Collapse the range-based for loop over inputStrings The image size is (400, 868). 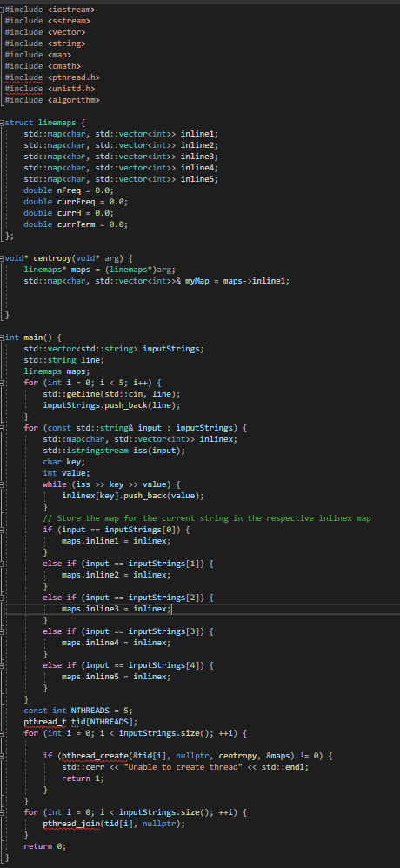tap(3, 428)
